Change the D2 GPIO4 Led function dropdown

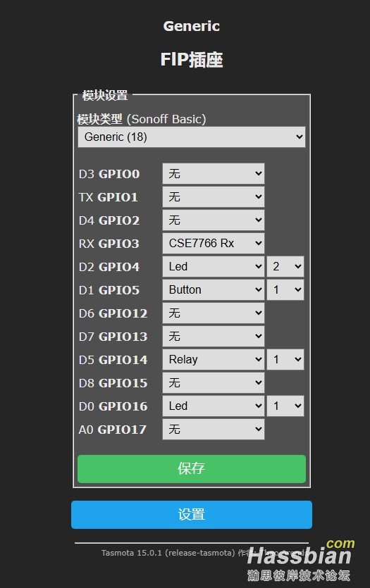coord(213,267)
